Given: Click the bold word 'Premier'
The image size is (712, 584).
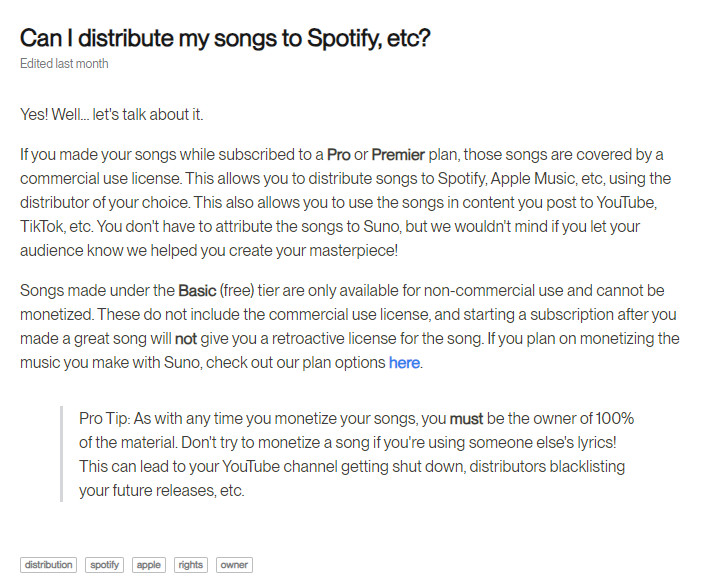Looking at the screenshot, I should tap(398, 155).
